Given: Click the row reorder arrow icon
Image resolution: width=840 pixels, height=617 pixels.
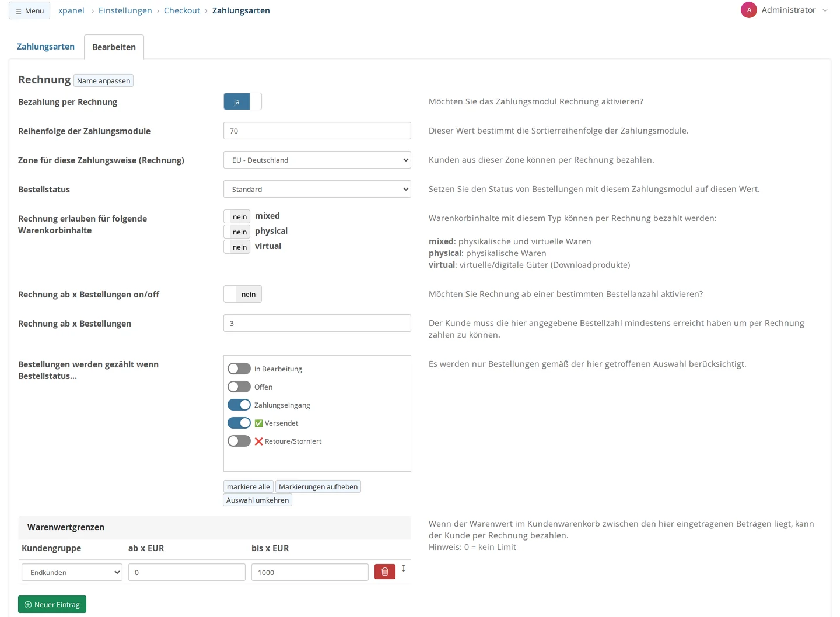Looking at the screenshot, I should coord(404,568).
